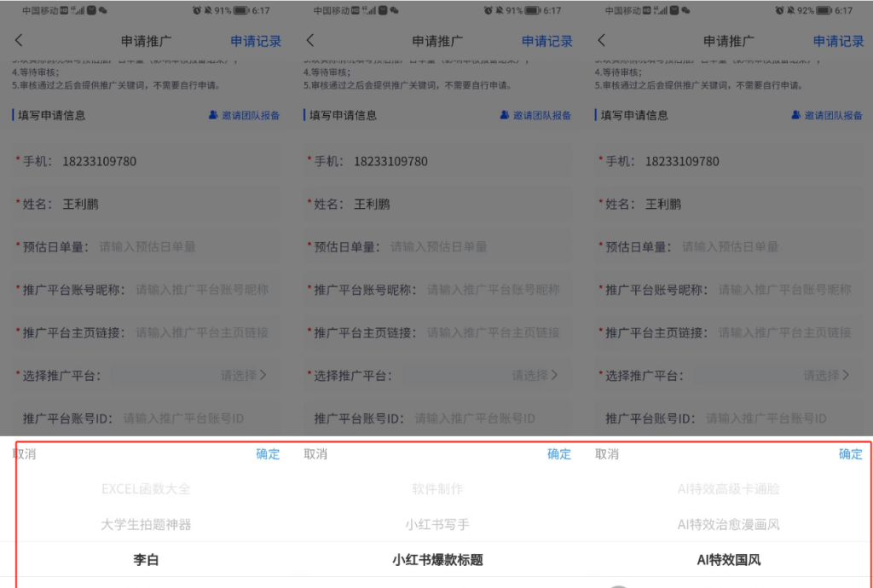Click the 邀请团队报备 person icon in the left screen

(213, 115)
